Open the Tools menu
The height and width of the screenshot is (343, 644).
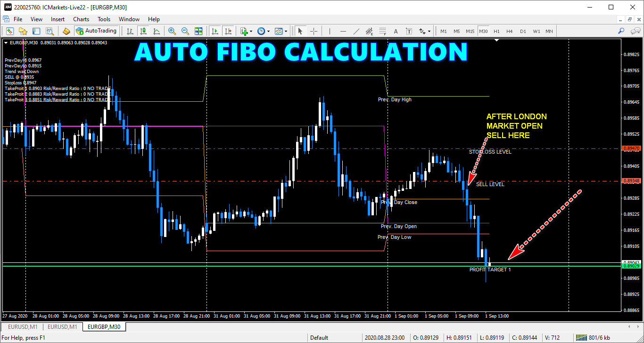click(x=104, y=19)
